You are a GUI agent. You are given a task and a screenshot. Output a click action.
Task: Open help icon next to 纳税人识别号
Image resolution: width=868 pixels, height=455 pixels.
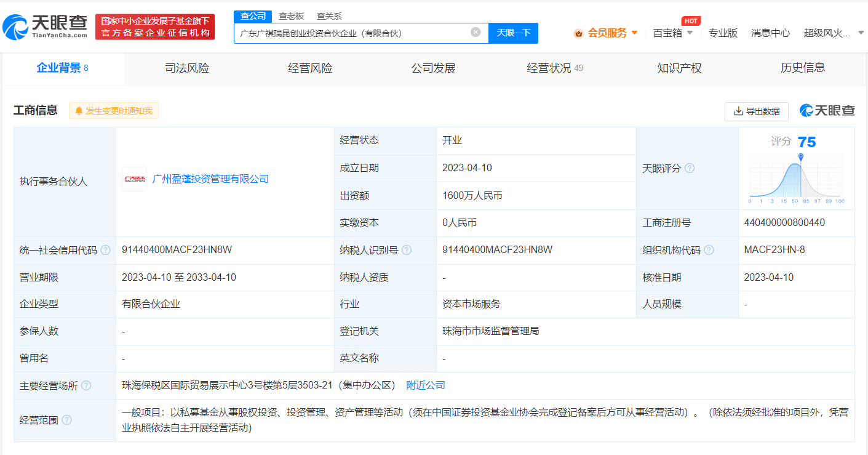[407, 250]
